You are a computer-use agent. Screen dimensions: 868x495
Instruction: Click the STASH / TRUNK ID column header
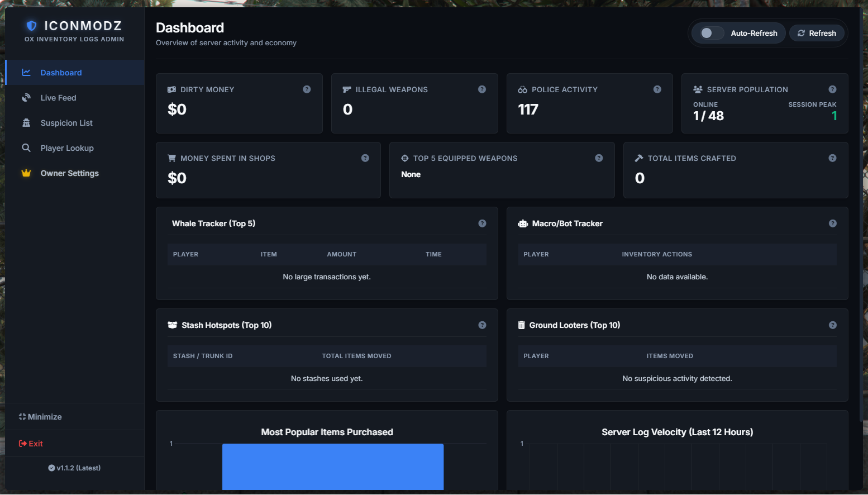click(203, 356)
